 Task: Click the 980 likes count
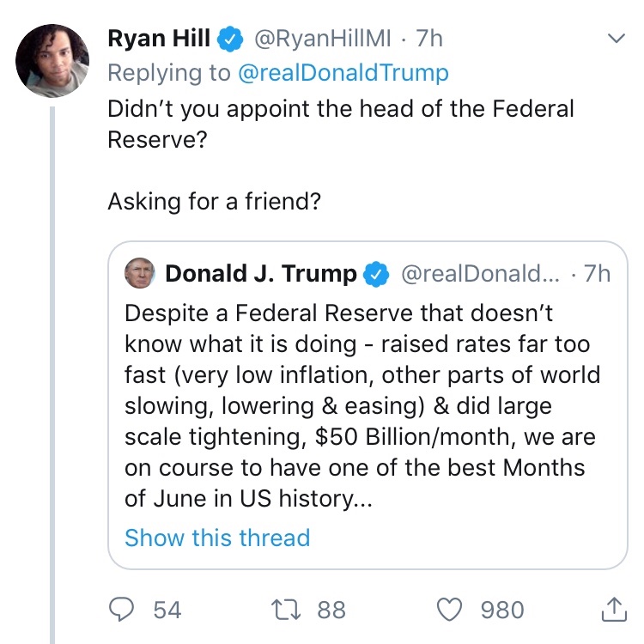pos(502,610)
